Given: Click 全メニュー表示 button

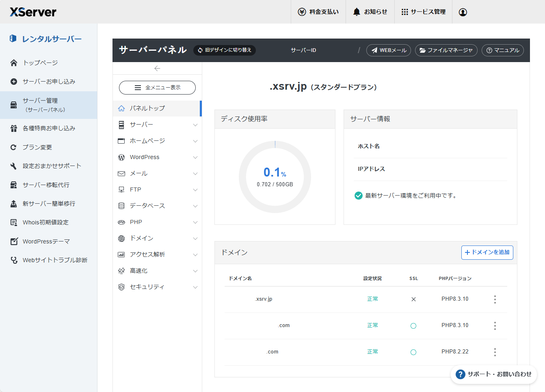Looking at the screenshot, I should click(x=157, y=88).
